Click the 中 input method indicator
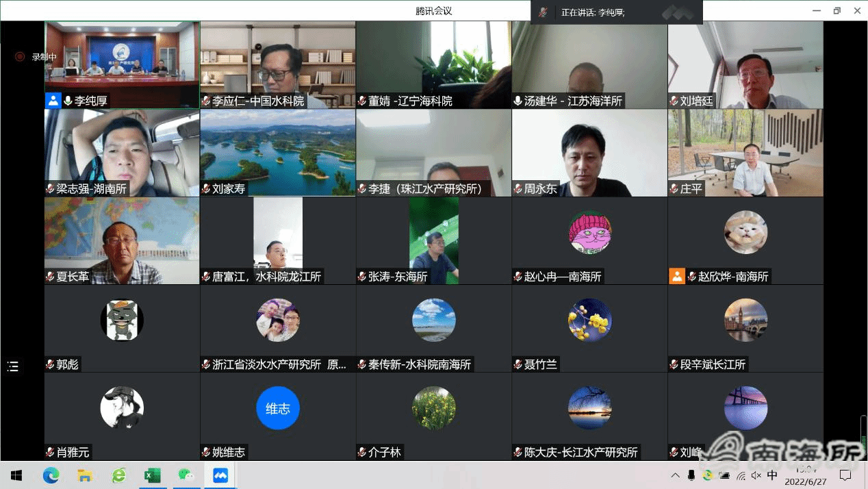868x489 pixels. coord(772,475)
